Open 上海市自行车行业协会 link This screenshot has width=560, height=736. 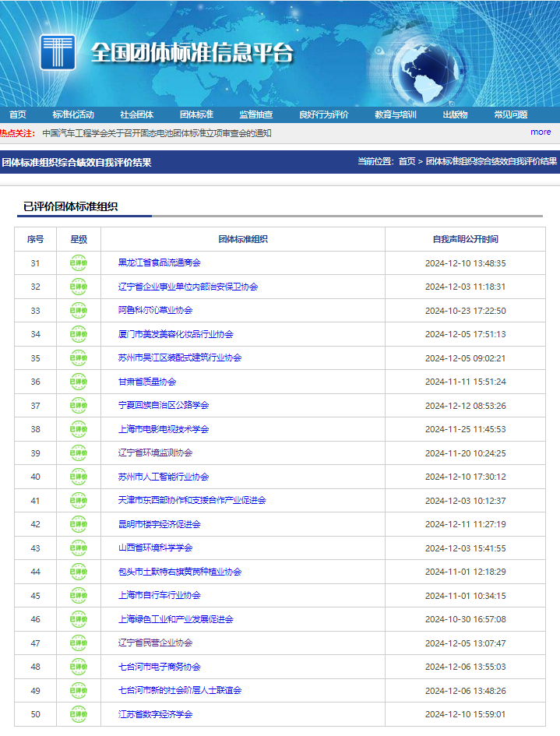[x=159, y=595]
